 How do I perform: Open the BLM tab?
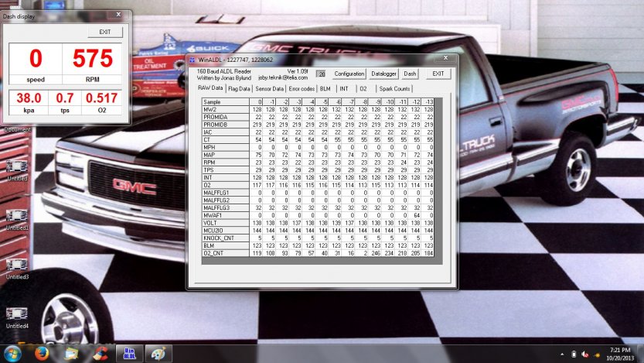pos(325,89)
